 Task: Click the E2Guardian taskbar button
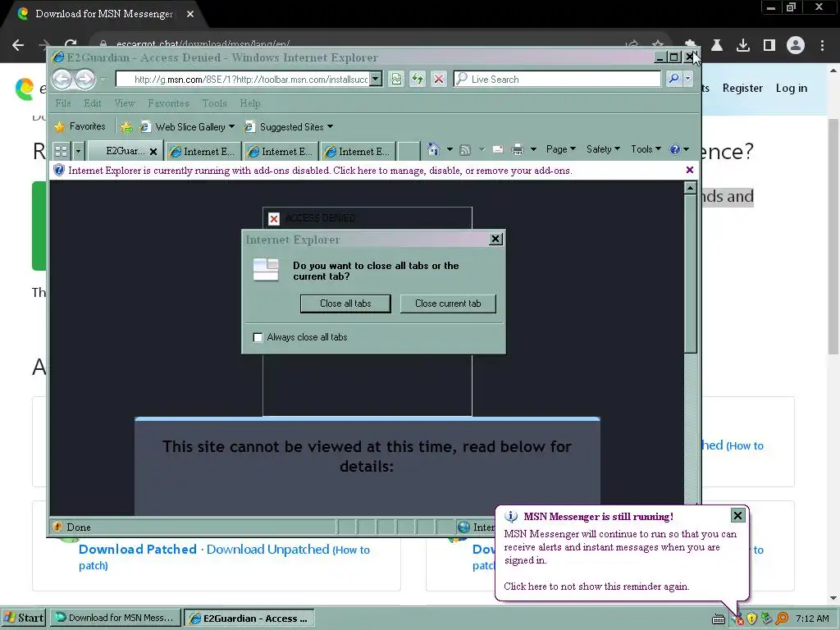point(249,618)
